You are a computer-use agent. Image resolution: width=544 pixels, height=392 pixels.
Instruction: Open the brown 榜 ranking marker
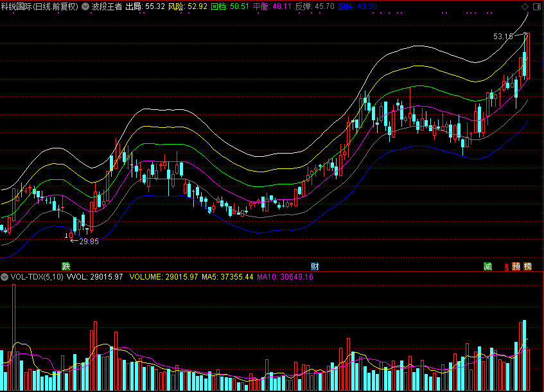527,266
